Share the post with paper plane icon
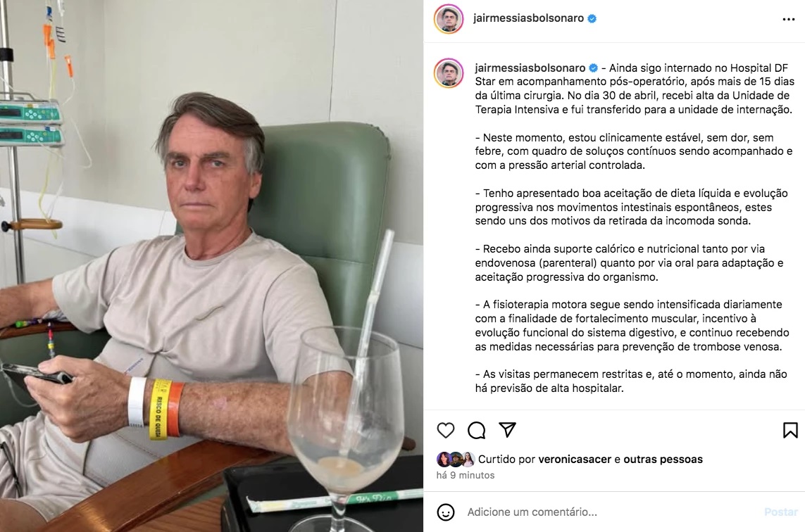 tap(507, 429)
